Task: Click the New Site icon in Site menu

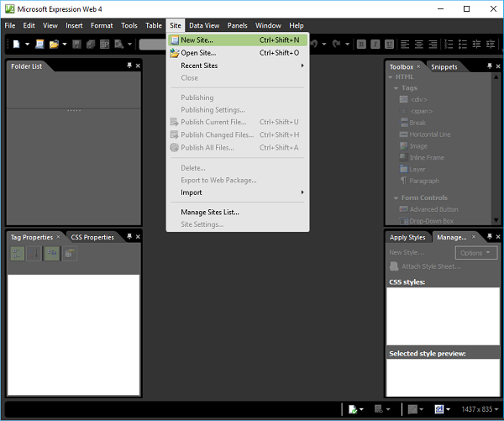Action: pyautogui.click(x=174, y=39)
